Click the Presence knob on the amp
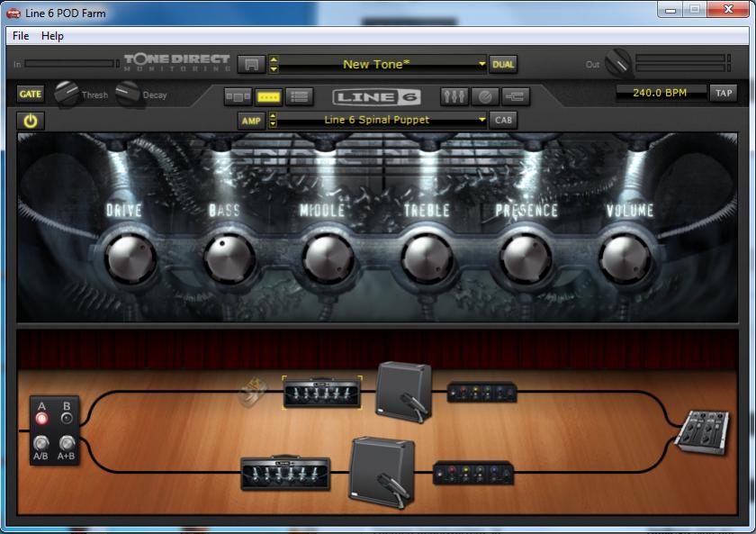Image resolution: width=756 pixels, height=534 pixels. [x=526, y=258]
